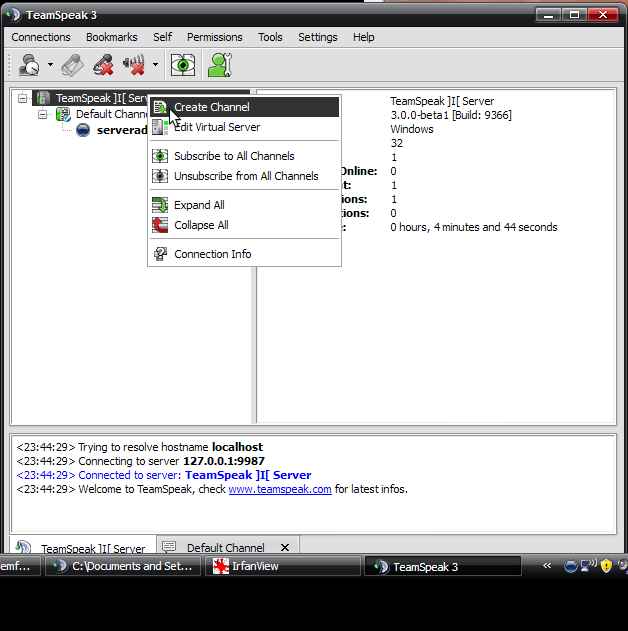Screen dimensions: 628x631
Task: Choose Create Channel from context menu
Action: click(245, 107)
